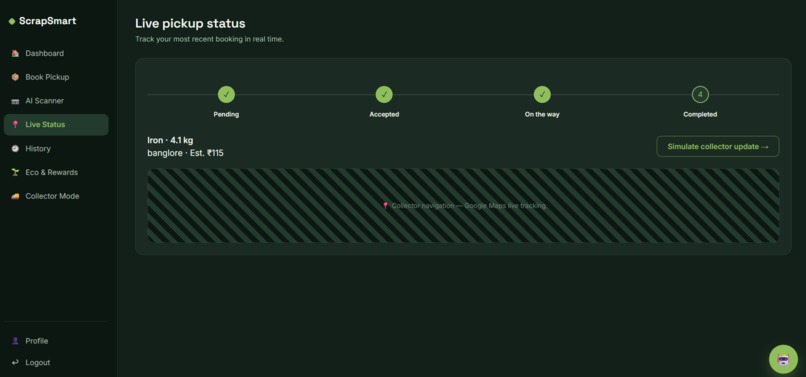
Task: Open Eco & Rewards section
Action: point(56,172)
